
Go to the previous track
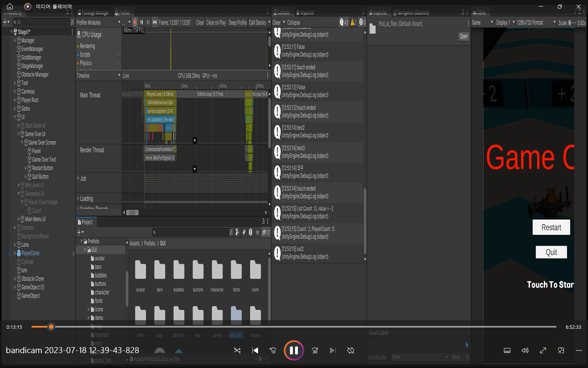point(255,350)
